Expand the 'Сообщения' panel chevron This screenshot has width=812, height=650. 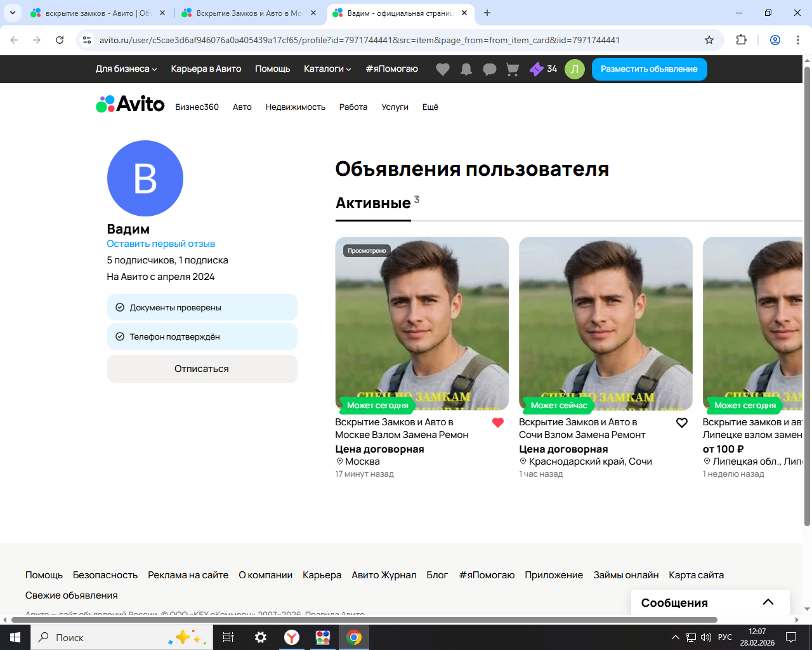coord(768,602)
